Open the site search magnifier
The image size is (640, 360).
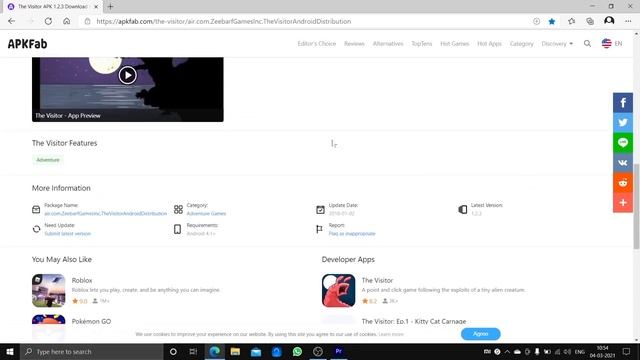tap(587, 44)
